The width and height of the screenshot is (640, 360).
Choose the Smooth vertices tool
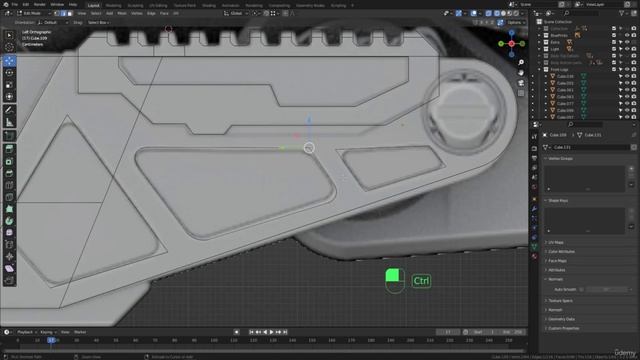click(9, 233)
